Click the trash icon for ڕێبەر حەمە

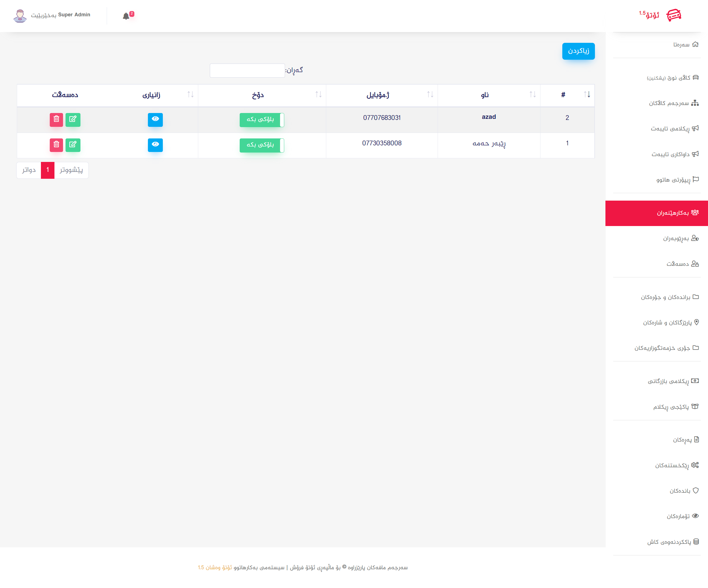coord(56,145)
